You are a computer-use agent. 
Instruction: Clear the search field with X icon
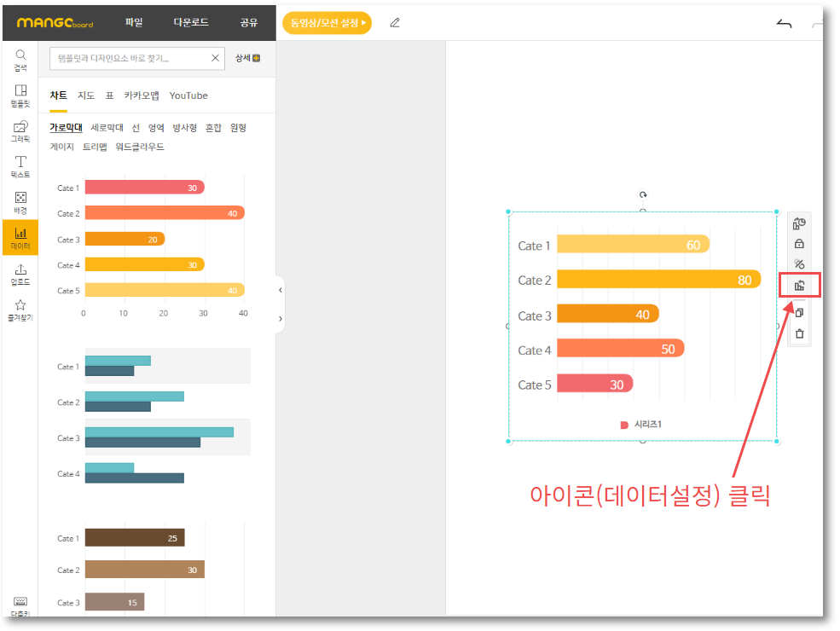coord(215,58)
